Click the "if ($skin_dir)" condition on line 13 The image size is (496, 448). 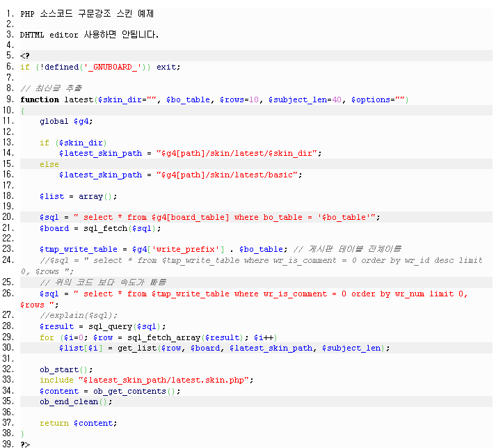(73, 143)
